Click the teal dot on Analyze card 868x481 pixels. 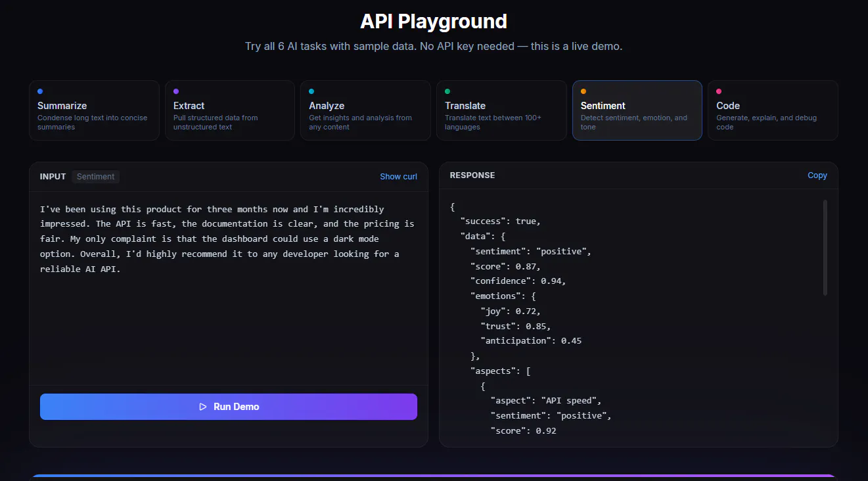pos(311,91)
